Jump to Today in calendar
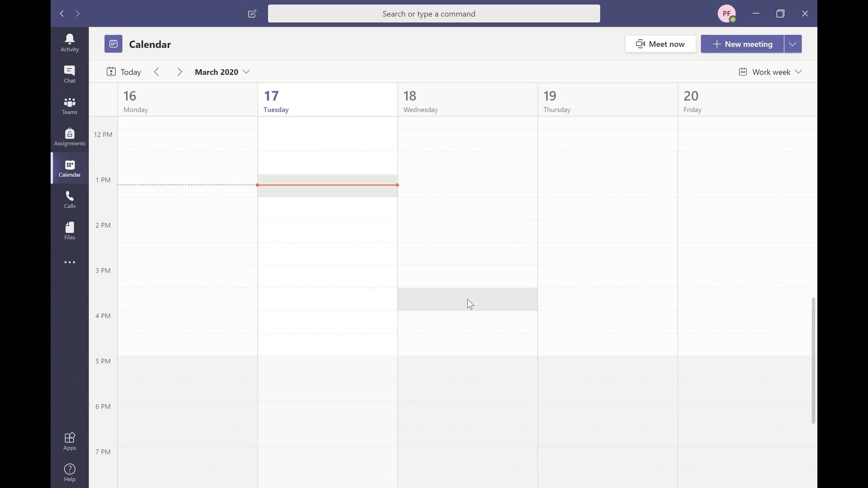Screen dimensions: 868x488 click(124, 72)
